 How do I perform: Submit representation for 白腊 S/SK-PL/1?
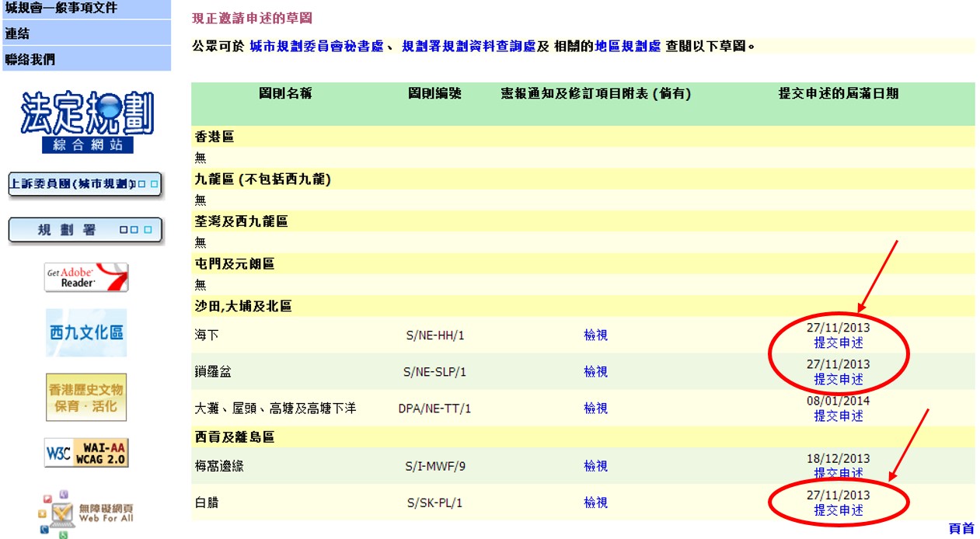click(838, 510)
